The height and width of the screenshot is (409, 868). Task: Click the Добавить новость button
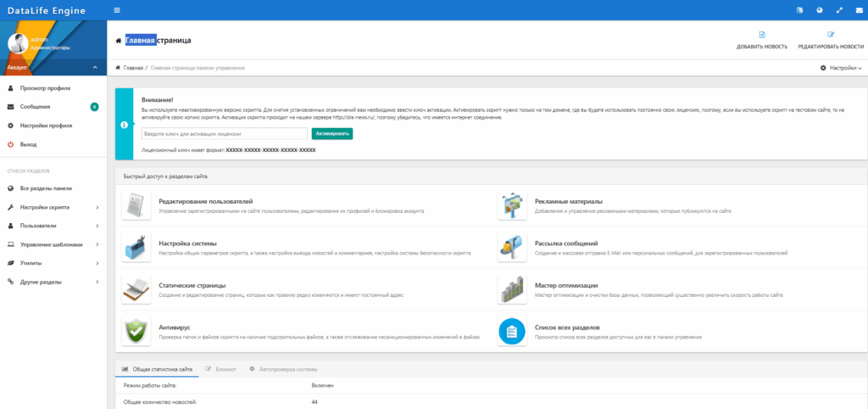(761, 40)
